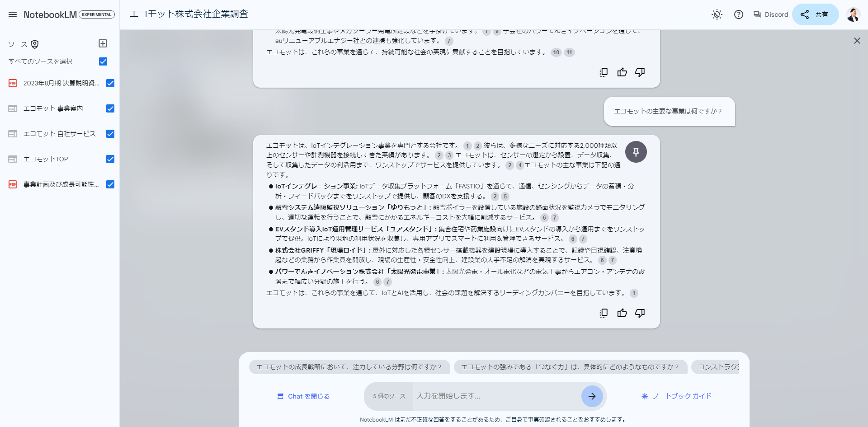Open the 2023年8月期 決算説明資料 PDF source
Viewport: 868px width, 427px height.
pos(61,83)
